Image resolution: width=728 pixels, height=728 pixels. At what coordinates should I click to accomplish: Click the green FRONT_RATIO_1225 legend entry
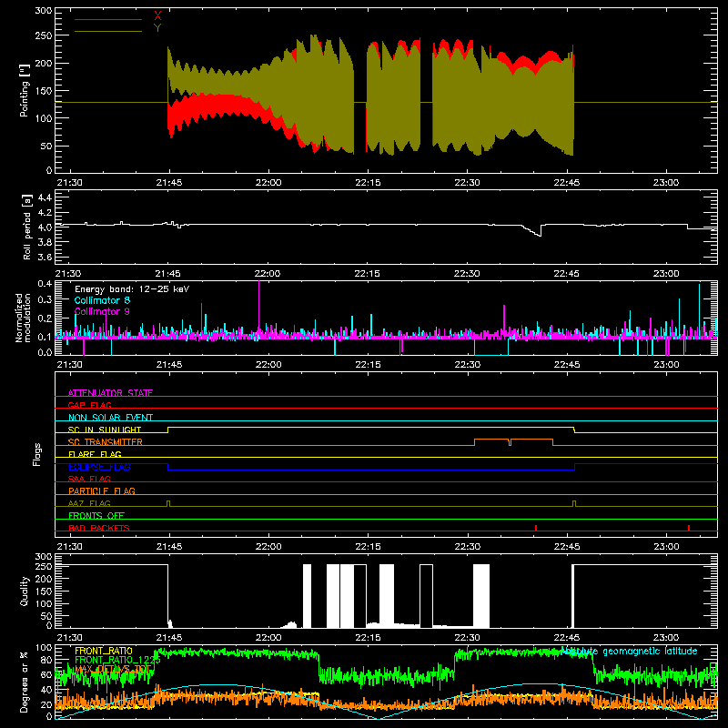(117, 660)
